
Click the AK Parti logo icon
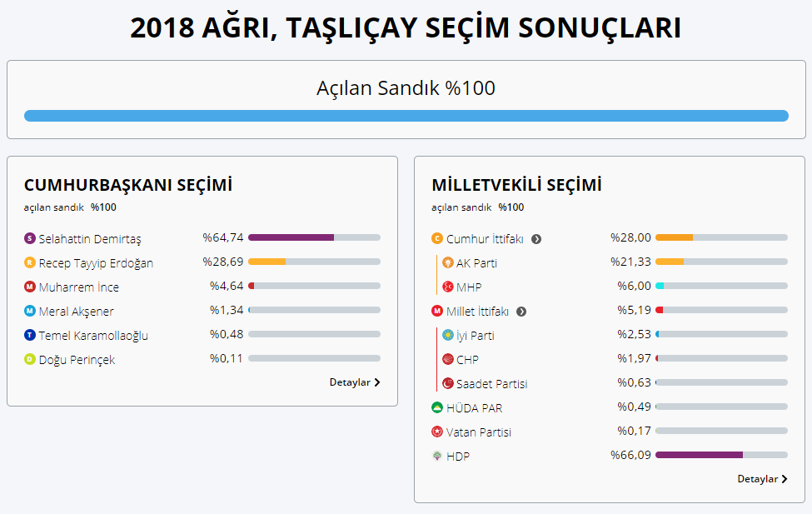(x=448, y=263)
